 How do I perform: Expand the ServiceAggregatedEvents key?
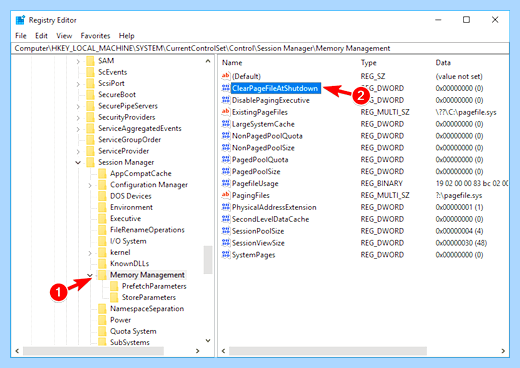tap(78, 129)
